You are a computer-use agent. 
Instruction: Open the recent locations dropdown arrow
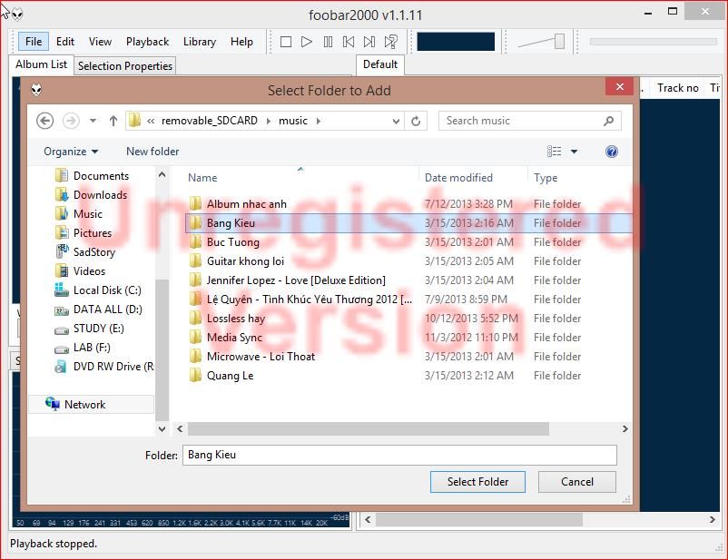pos(93,122)
